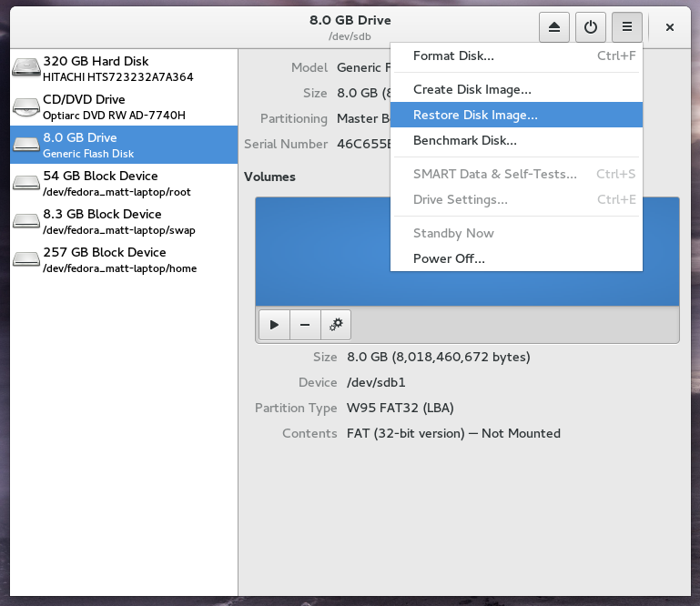Delete partition with the minus button
This screenshot has height=606, width=700.
(305, 324)
